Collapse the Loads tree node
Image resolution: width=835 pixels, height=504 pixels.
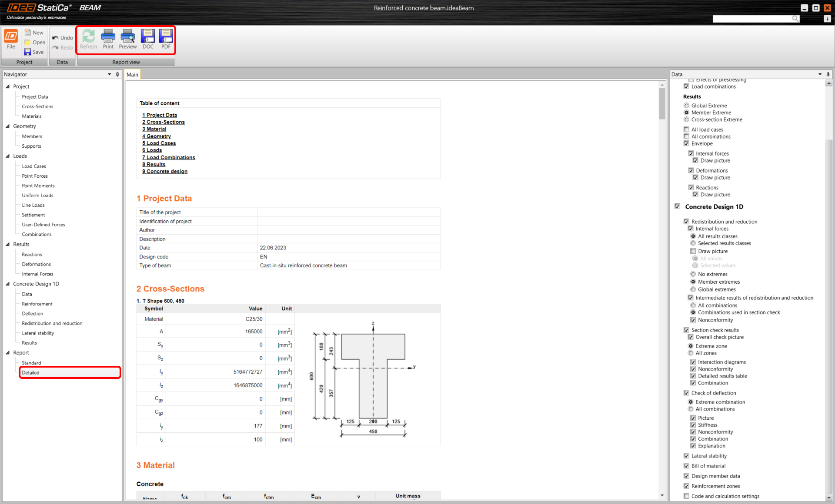click(x=8, y=156)
